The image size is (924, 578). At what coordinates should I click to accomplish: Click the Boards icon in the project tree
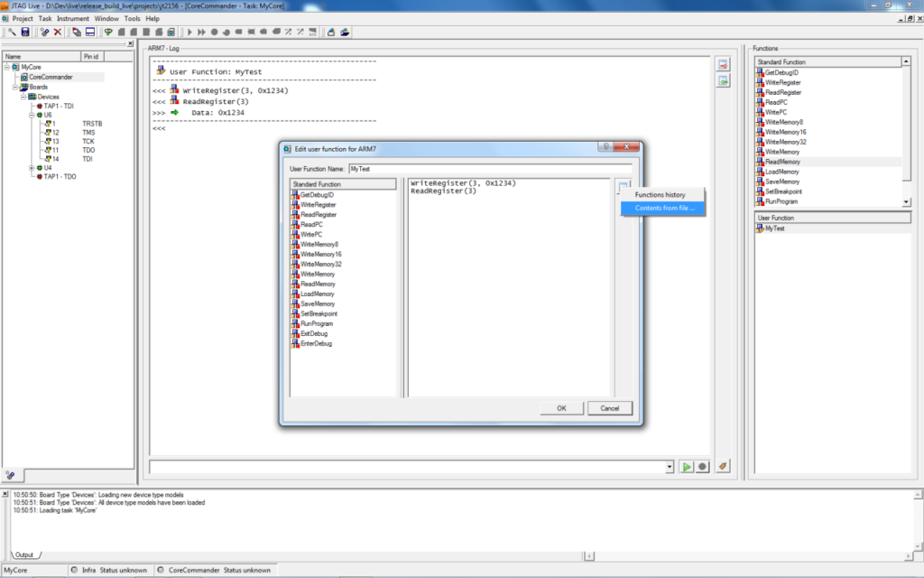click(24, 87)
